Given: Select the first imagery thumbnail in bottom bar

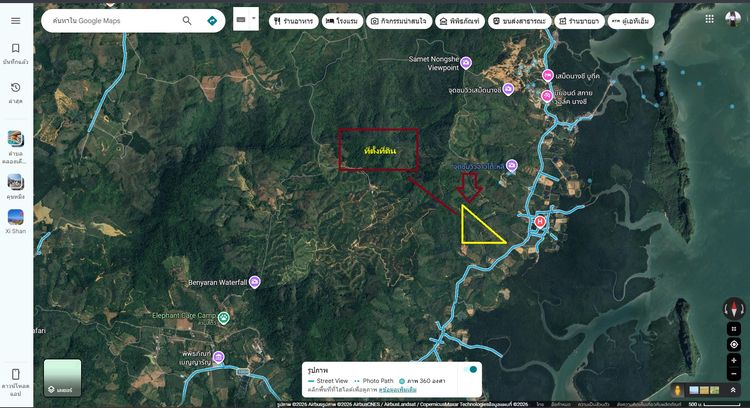Looking at the screenshot, I should click(694, 390).
